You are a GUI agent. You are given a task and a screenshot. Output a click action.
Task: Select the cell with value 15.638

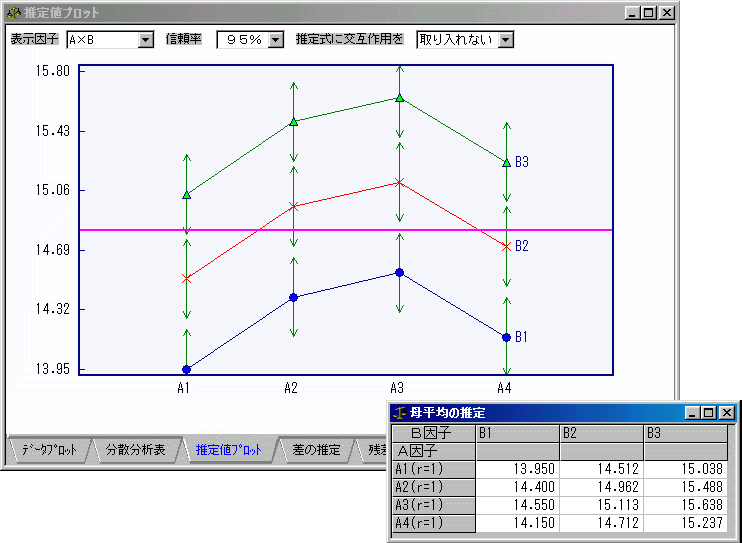685,506
